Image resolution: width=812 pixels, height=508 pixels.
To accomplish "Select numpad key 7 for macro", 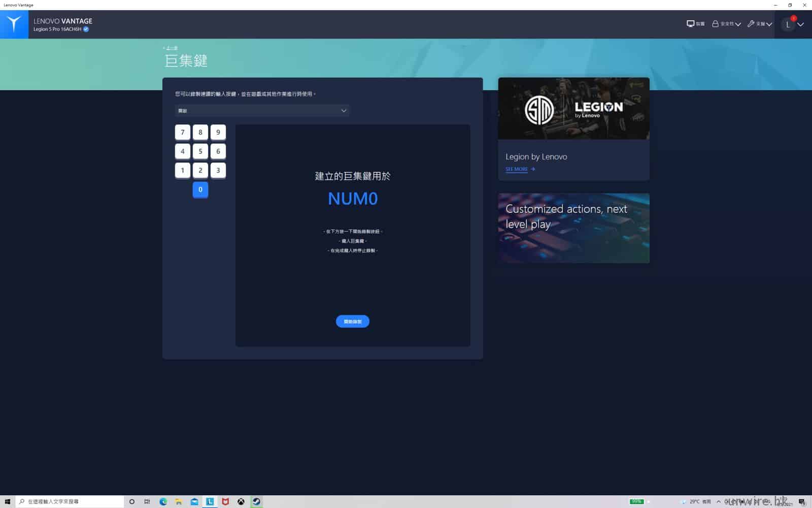I will pyautogui.click(x=183, y=132).
